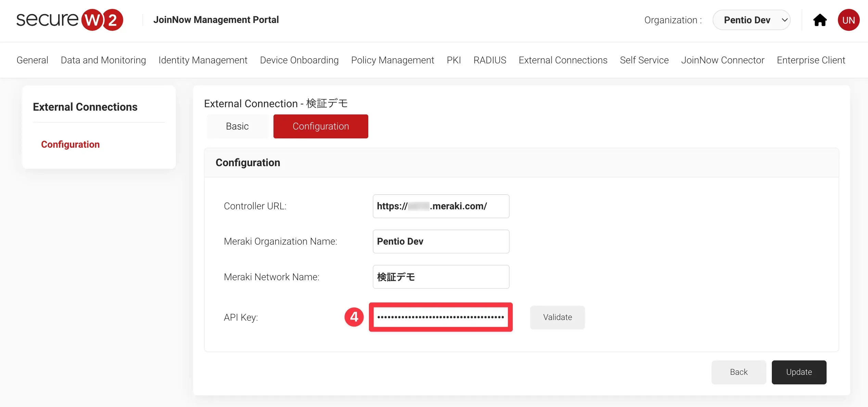Click the home icon in header
Screen dimensions: 868x407
(820, 20)
